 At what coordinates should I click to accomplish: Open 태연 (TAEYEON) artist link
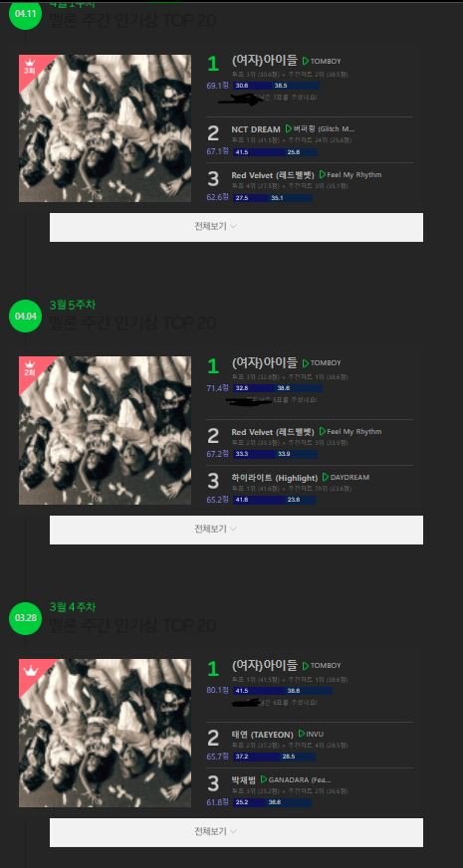click(263, 735)
